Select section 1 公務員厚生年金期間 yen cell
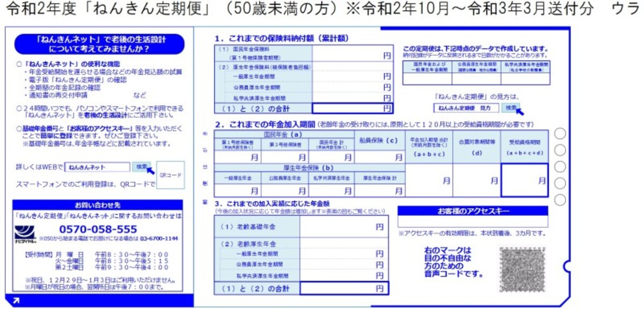 (x=352, y=87)
